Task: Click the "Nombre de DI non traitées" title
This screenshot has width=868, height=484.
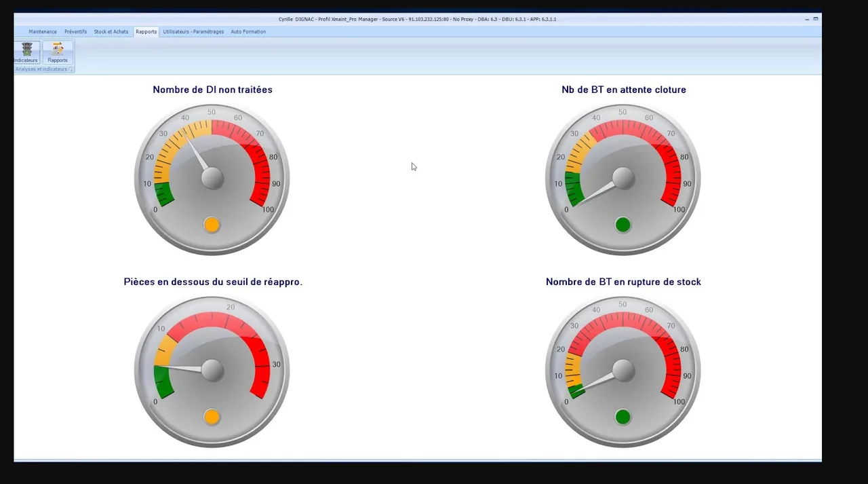Action: tap(212, 90)
